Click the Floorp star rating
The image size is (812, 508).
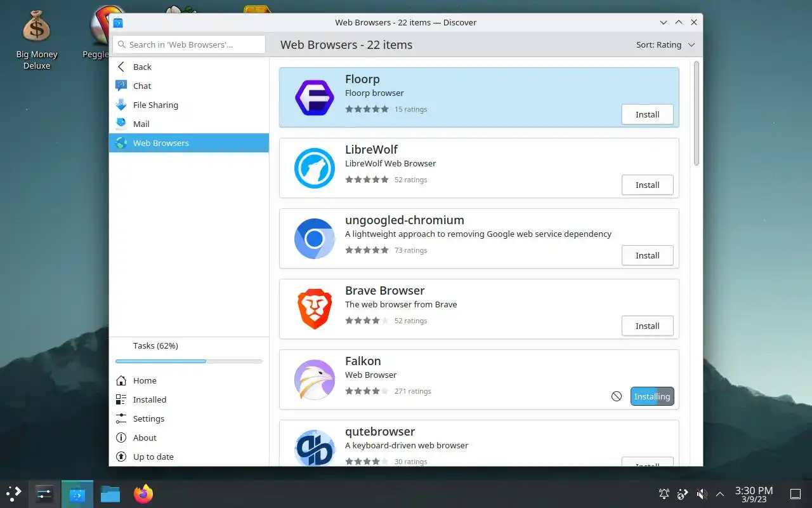[367, 109]
